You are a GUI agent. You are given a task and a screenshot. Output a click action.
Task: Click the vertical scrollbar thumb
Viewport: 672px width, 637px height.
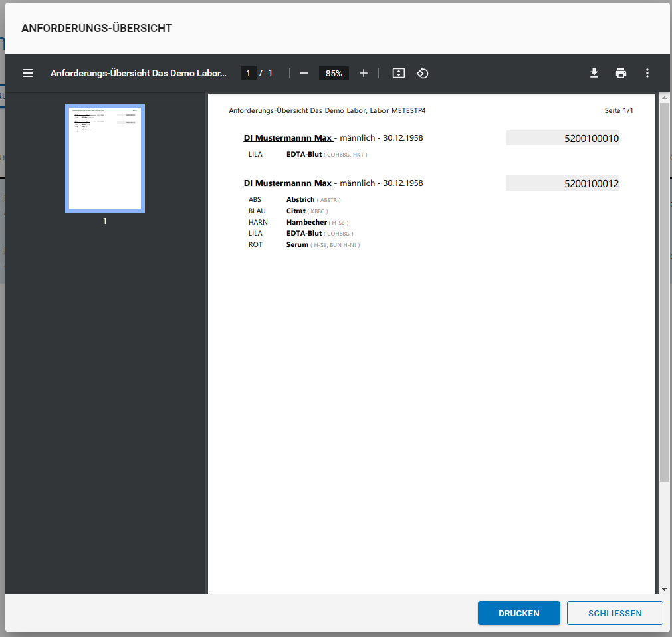(x=664, y=292)
